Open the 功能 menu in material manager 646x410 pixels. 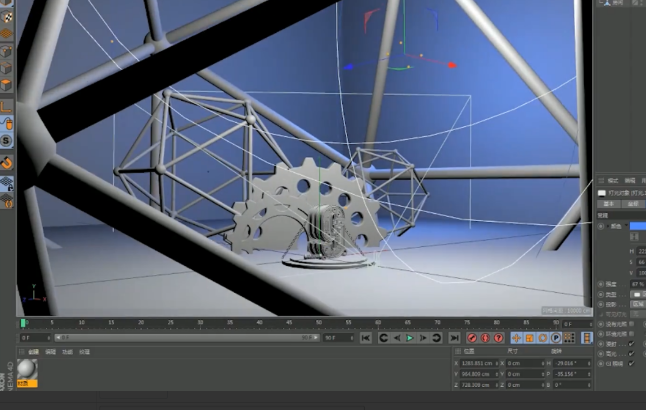click(67, 352)
